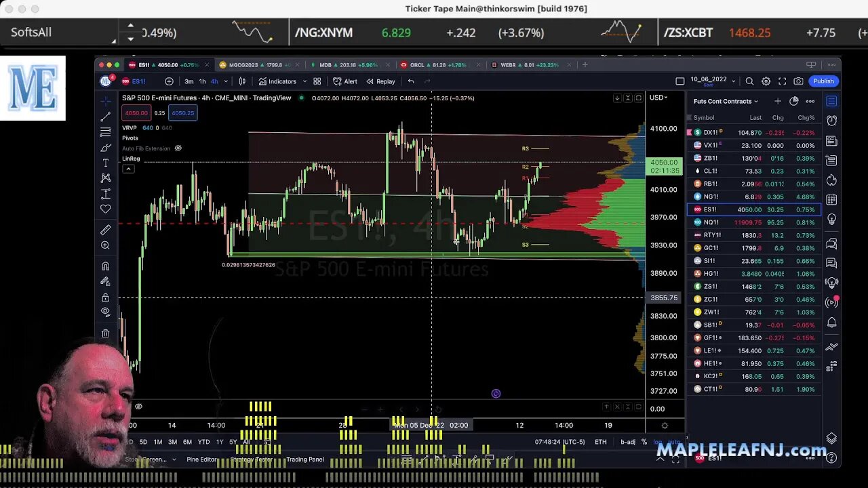Screen dimensions: 868x488
Task: Open candlestick chart style selector
Action: [242, 81]
